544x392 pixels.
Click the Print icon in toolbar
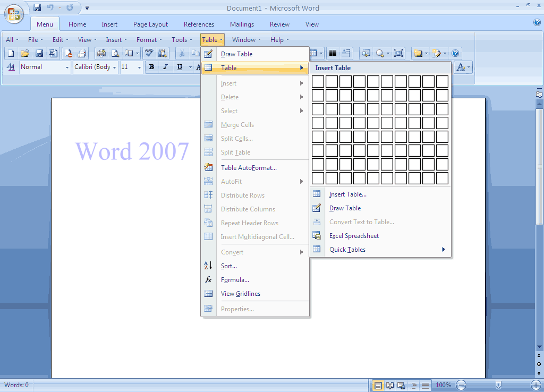(x=101, y=54)
